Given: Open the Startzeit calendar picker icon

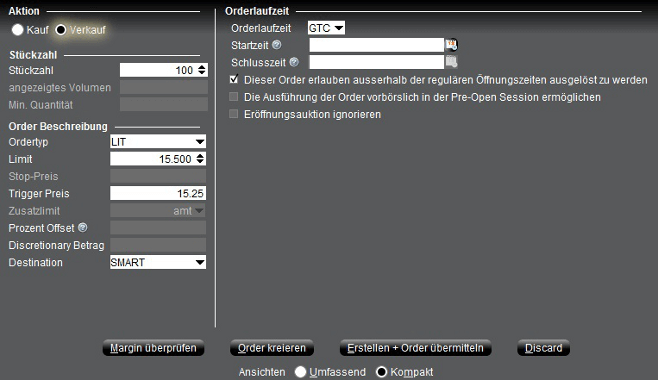Looking at the screenshot, I should [x=451, y=44].
